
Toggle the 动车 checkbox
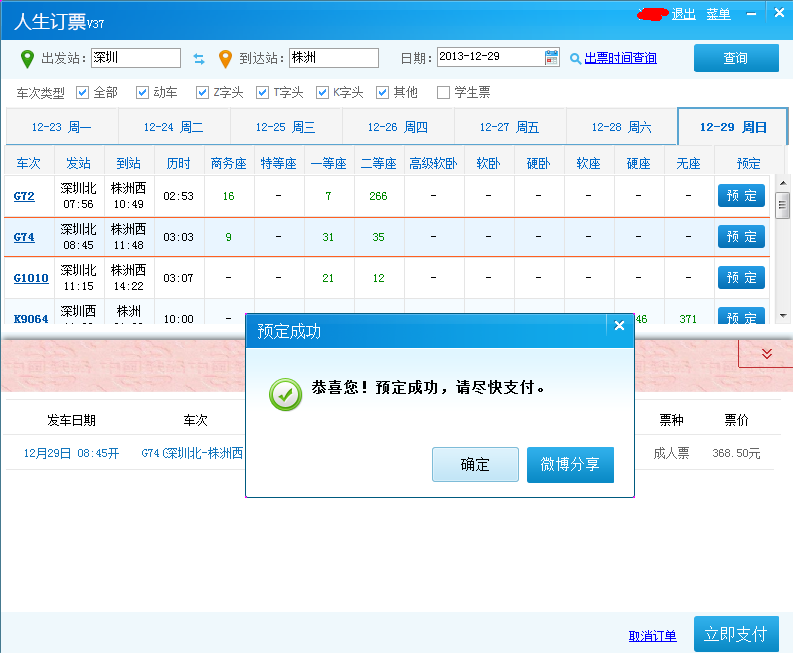pyautogui.click(x=143, y=93)
